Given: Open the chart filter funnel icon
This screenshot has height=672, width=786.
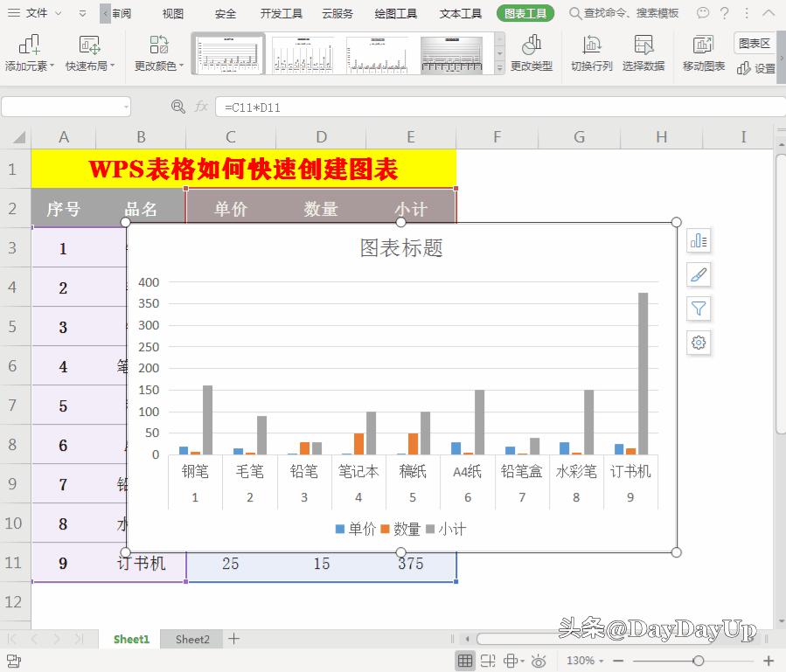Looking at the screenshot, I should (698, 308).
